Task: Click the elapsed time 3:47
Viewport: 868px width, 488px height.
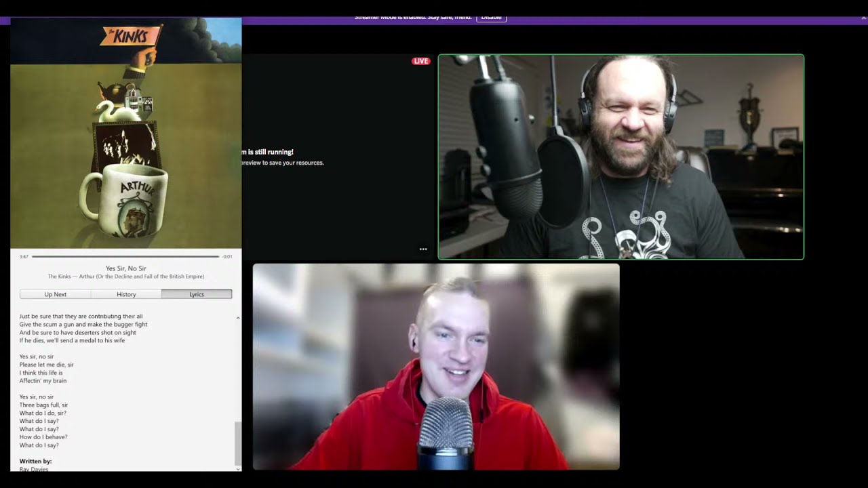Action: point(24,257)
